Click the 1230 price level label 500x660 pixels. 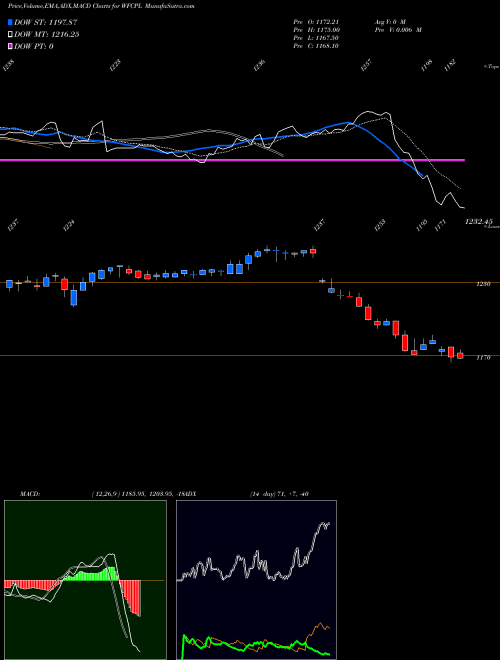483,284
